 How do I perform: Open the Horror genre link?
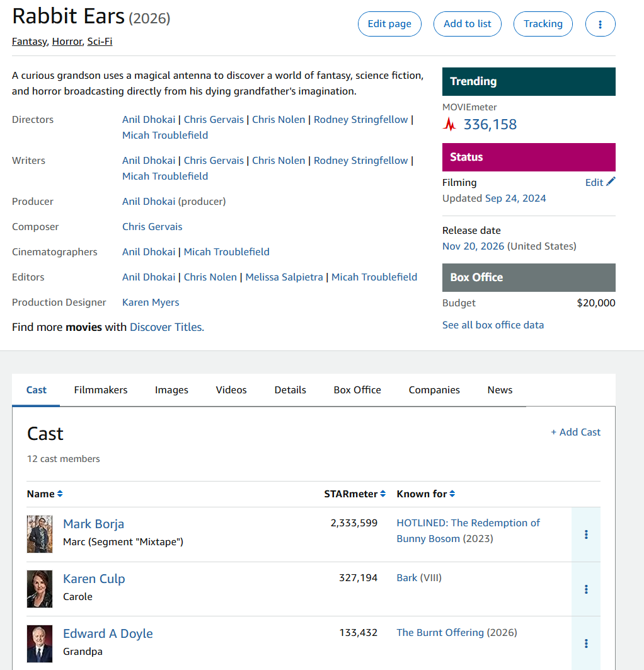pyautogui.click(x=67, y=42)
